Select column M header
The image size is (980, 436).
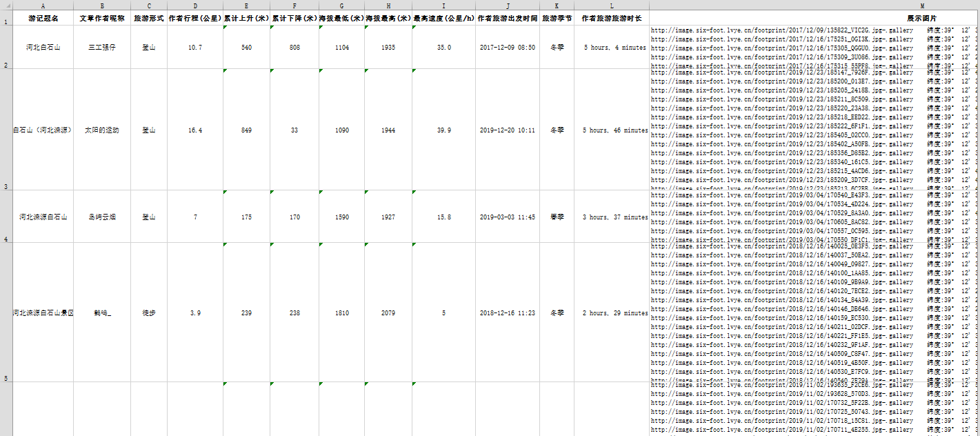click(x=814, y=5)
